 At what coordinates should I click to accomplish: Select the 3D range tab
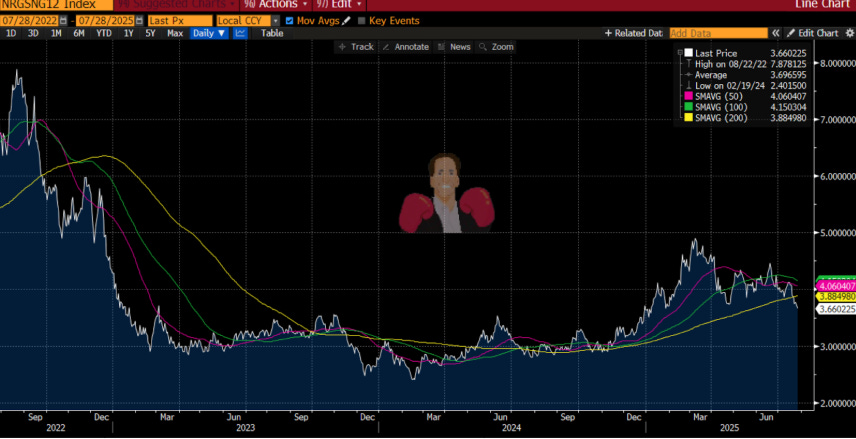click(x=33, y=33)
